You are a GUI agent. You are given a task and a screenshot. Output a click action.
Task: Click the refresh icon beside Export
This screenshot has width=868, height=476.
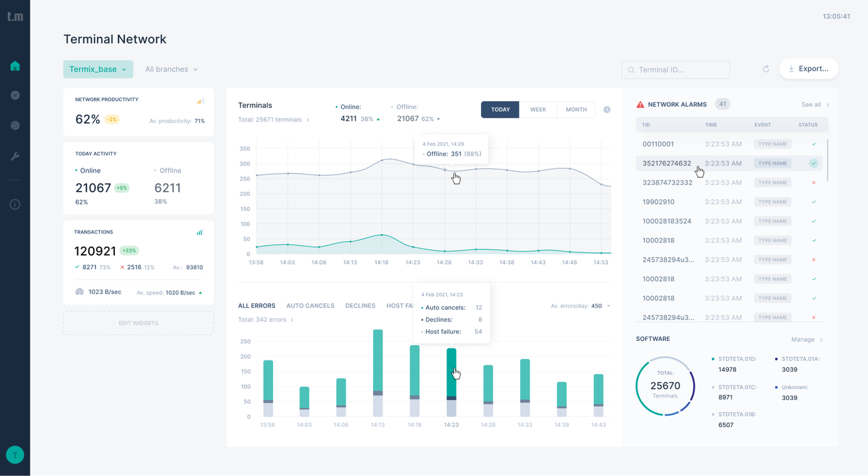[x=766, y=69]
